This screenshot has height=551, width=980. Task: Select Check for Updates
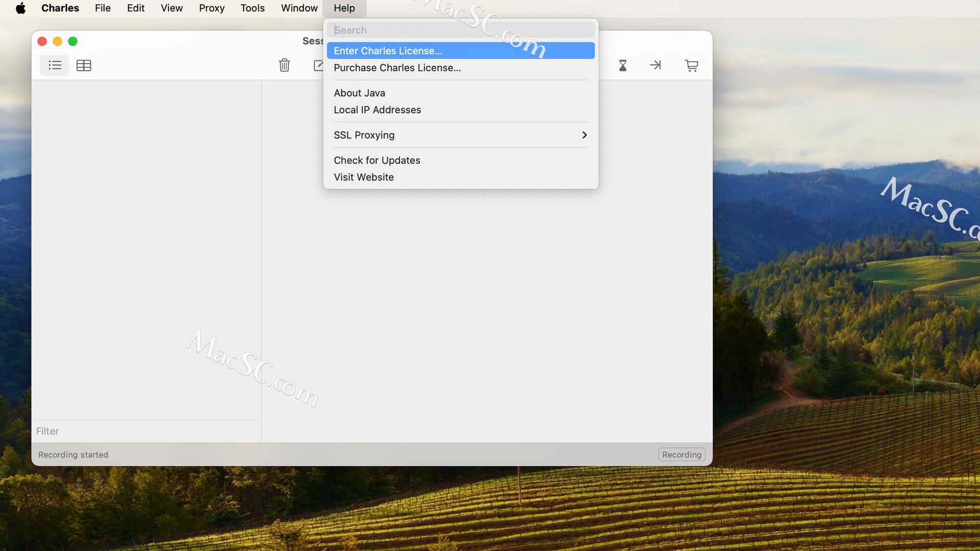pyautogui.click(x=460, y=160)
